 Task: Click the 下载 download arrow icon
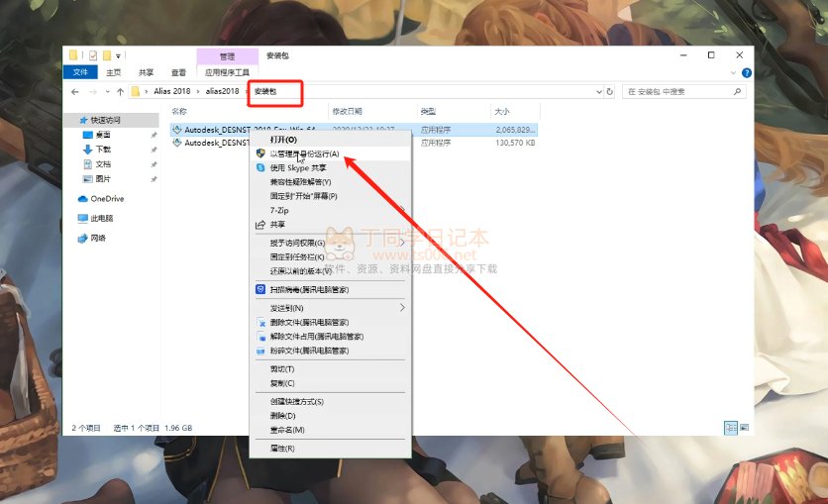point(88,150)
